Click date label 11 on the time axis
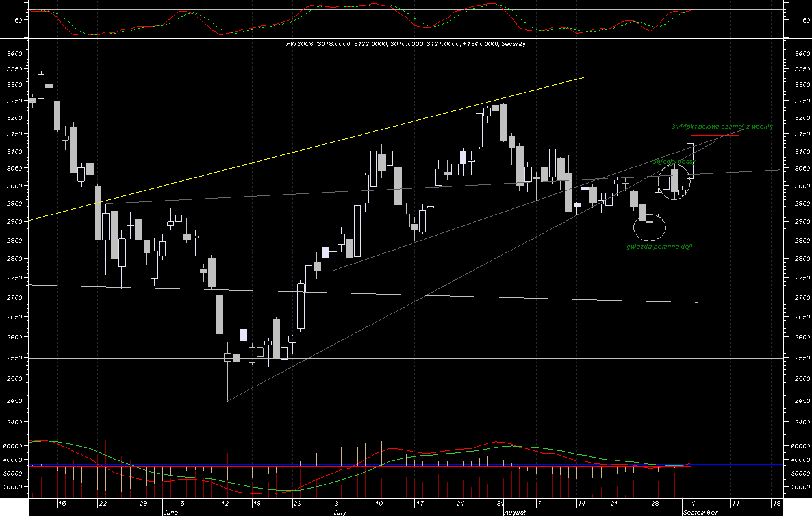The image size is (812, 516). (736, 503)
